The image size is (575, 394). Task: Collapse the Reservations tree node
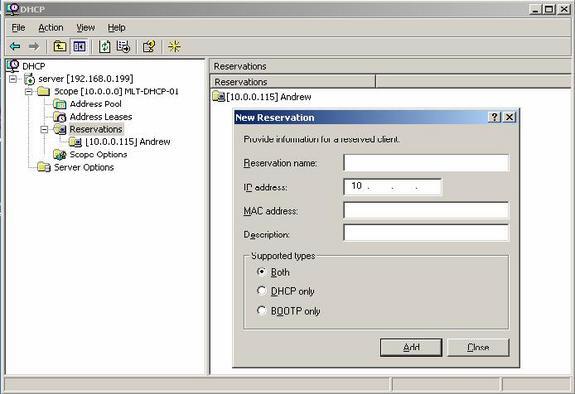click(x=44, y=129)
